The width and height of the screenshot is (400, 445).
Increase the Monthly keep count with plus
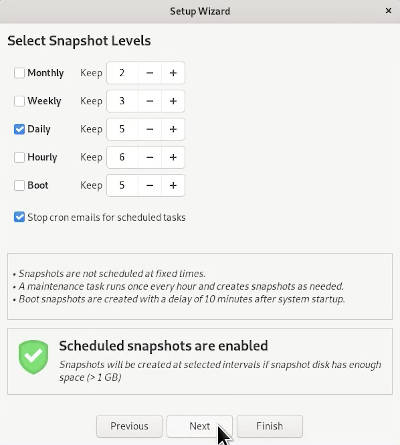click(173, 73)
